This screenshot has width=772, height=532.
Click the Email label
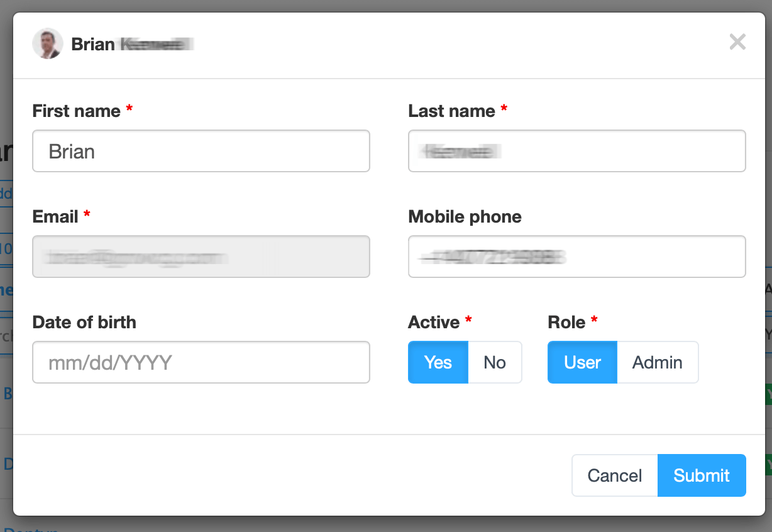point(55,216)
